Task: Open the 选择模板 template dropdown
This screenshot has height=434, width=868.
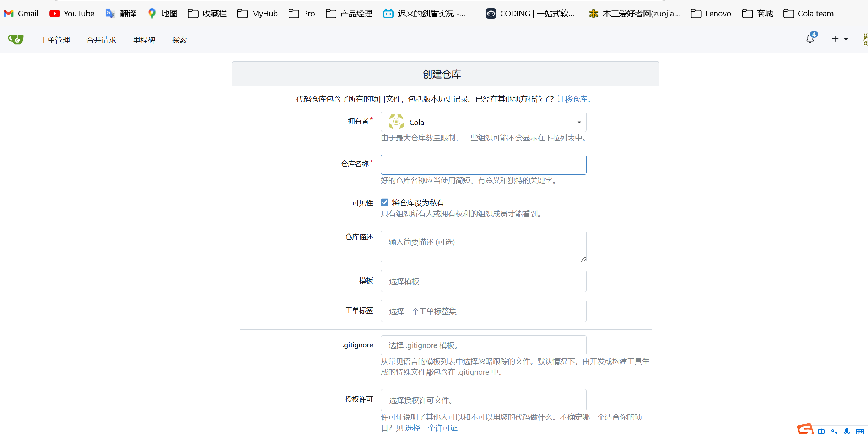Action: 483,281
